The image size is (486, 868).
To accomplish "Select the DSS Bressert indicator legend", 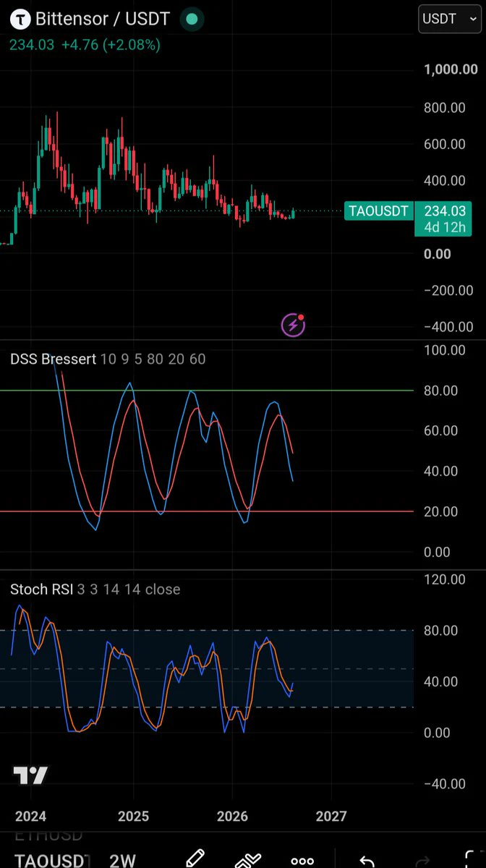I will click(108, 359).
